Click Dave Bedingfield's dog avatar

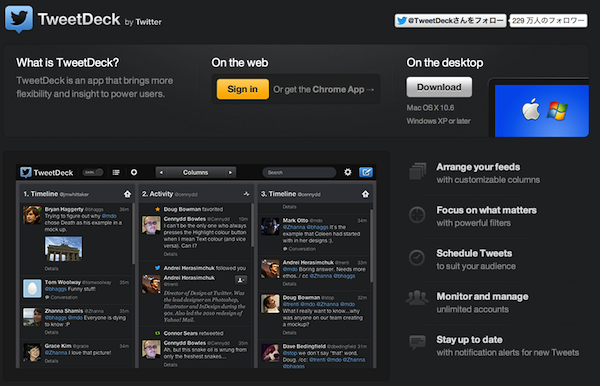click(x=270, y=352)
